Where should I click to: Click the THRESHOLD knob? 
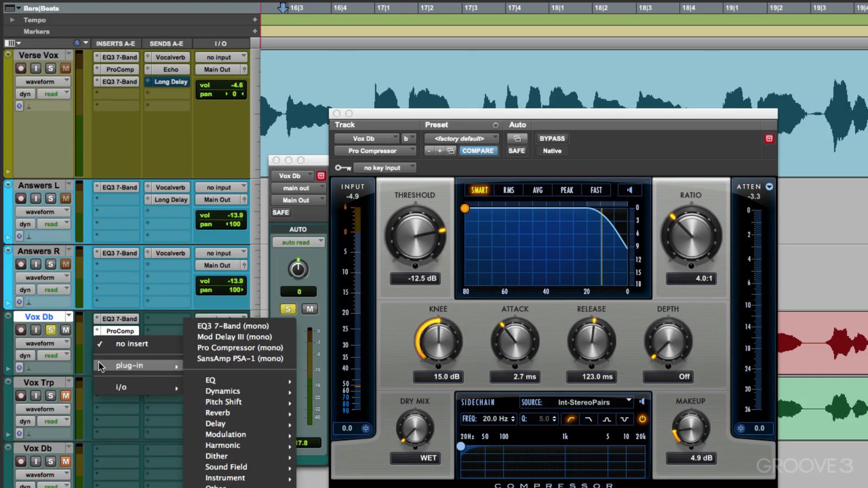[415, 235]
